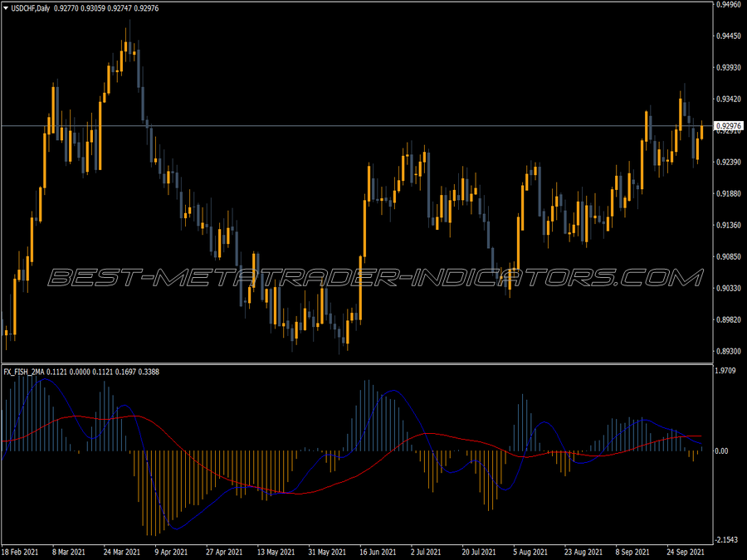The height and width of the screenshot is (560, 747).
Task: Click the -2.1543 indicator scale value
Action: [x=725, y=540]
